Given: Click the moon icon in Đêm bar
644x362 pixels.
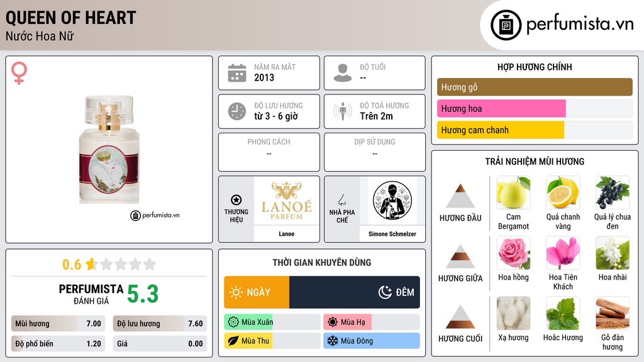Looking at the screenshot, I should click(x=385, y=292).
